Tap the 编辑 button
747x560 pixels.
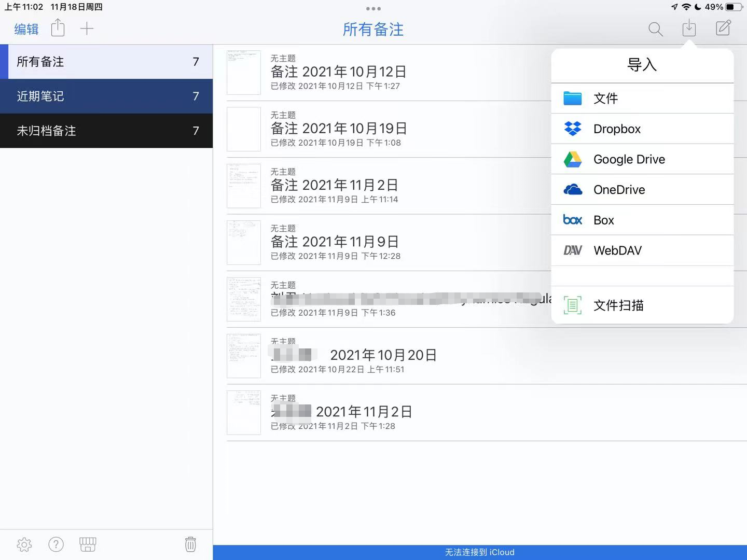pos(26,30)
